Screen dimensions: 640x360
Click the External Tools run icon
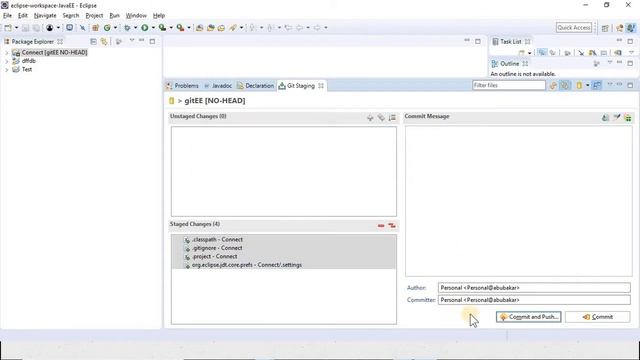(x=180, y=28)
